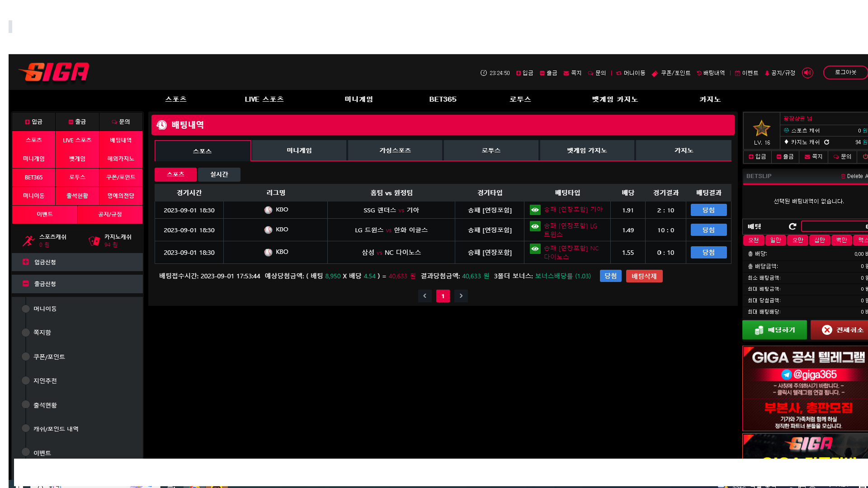Viewport: 868px width, 488px height.
Task: Open 미니게임 main navigation menu
Action: [359, 99]
